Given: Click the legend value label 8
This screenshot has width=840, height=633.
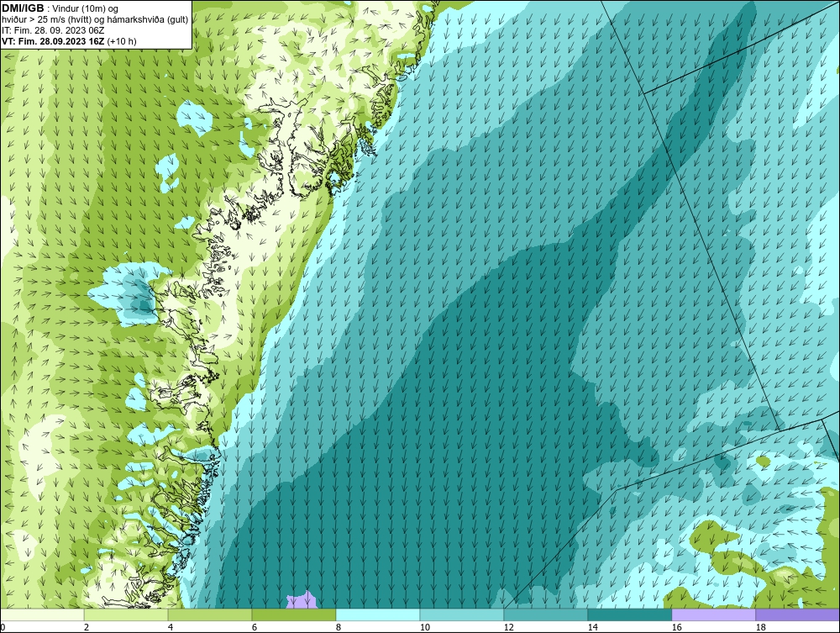Looking at the screenshot, I should pos(338,627).
